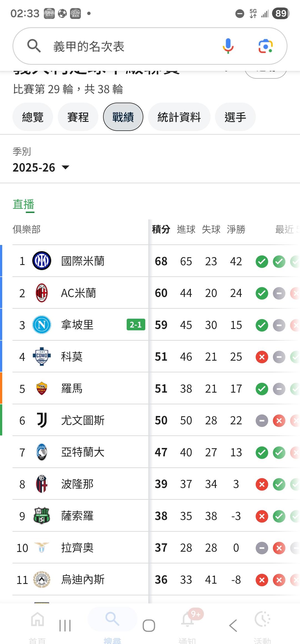Tap the Roma club crest

pos(42,388)
